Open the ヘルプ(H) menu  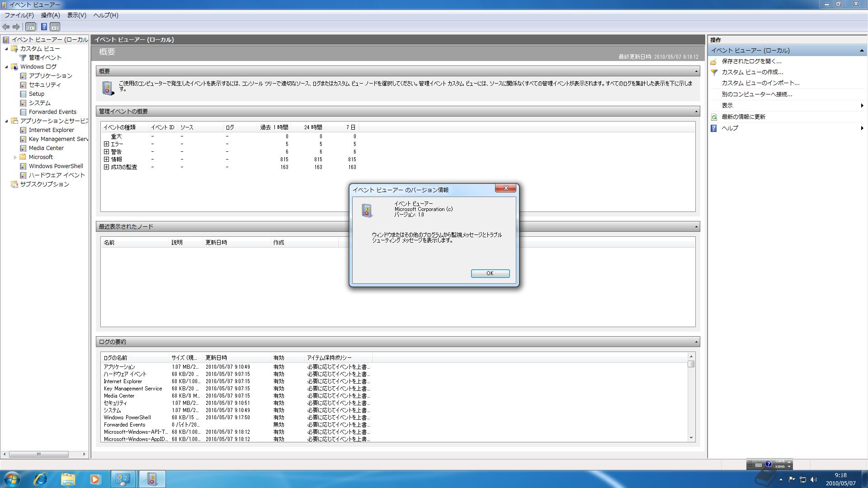(x=105, y=15)
